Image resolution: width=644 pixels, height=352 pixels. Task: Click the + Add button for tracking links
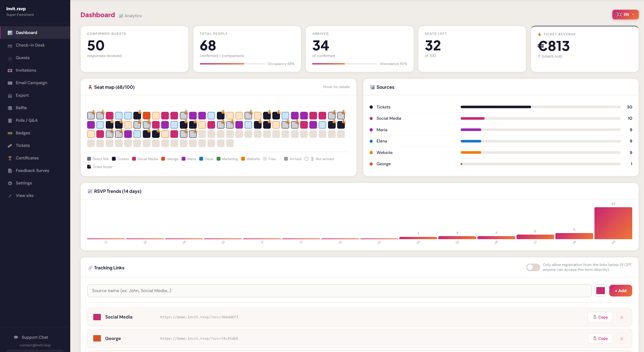tap(620, 291)
